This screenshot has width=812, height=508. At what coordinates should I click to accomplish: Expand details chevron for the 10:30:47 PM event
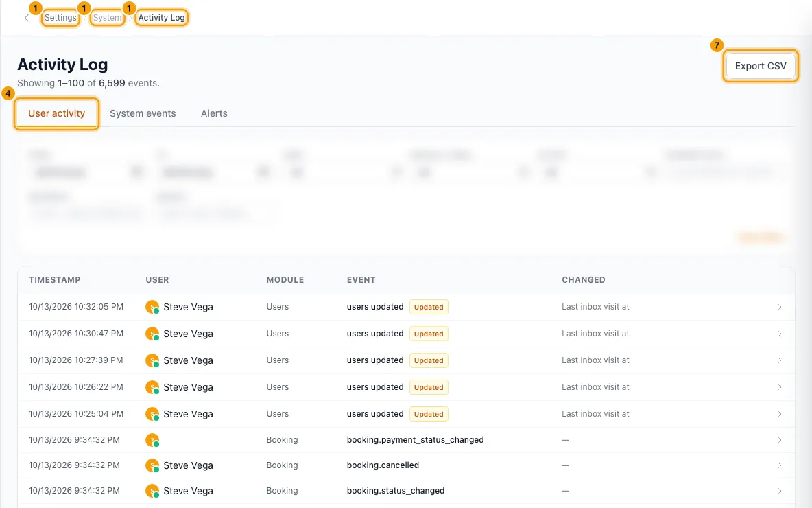pyautogui.click(x=779, y=334)
